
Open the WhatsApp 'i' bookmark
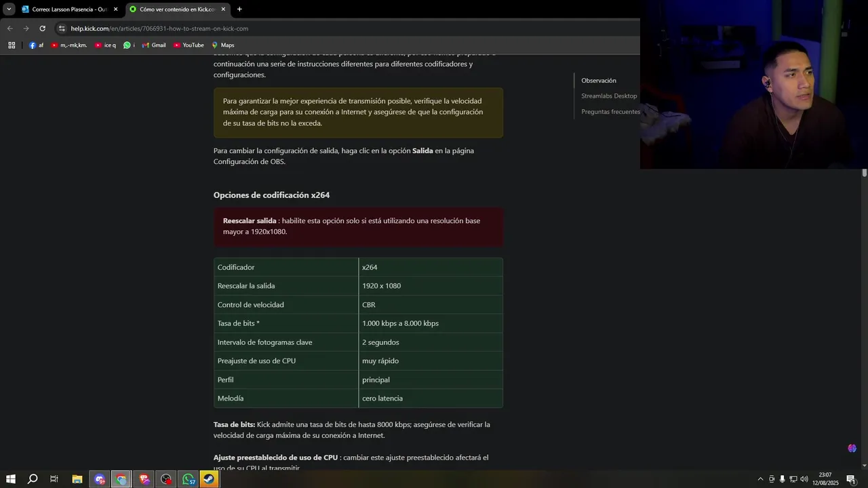tap(129, 45)
